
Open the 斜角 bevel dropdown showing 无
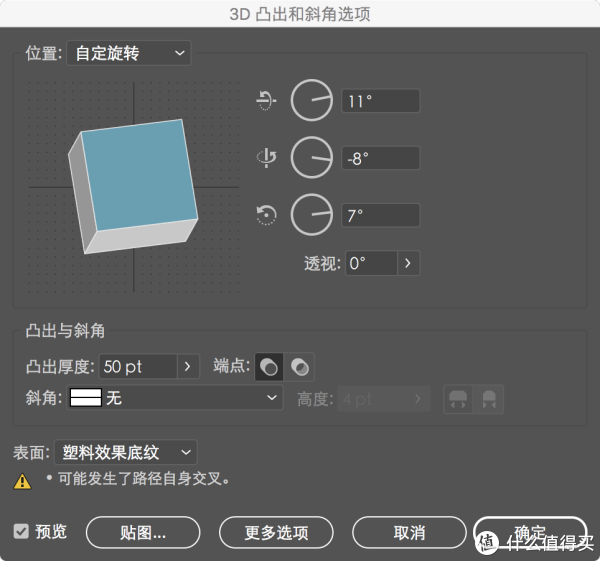coord(175,398)
